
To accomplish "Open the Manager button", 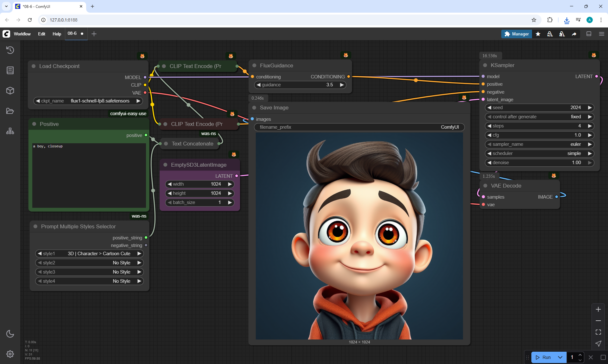I will coord(516,34).
